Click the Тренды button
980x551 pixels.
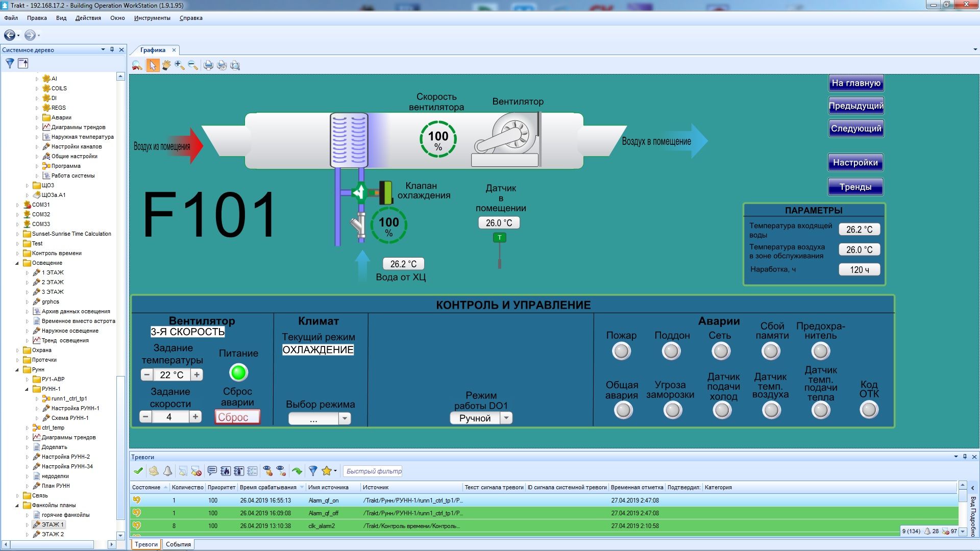click(x=855, y=187)
